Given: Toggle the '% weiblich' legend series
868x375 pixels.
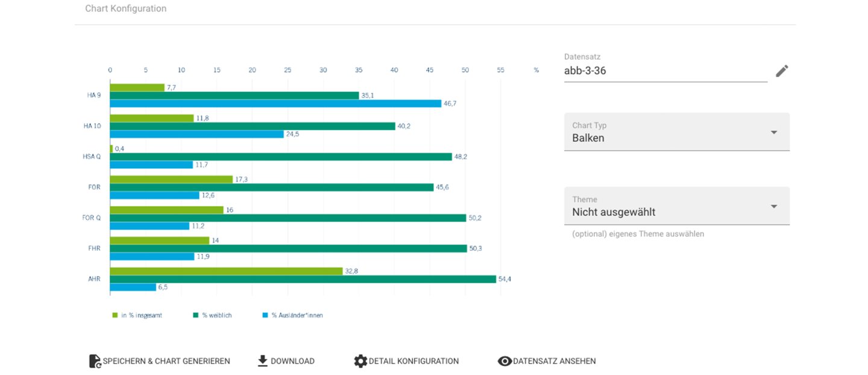Looking at the screenshot, I should (212, 315).
